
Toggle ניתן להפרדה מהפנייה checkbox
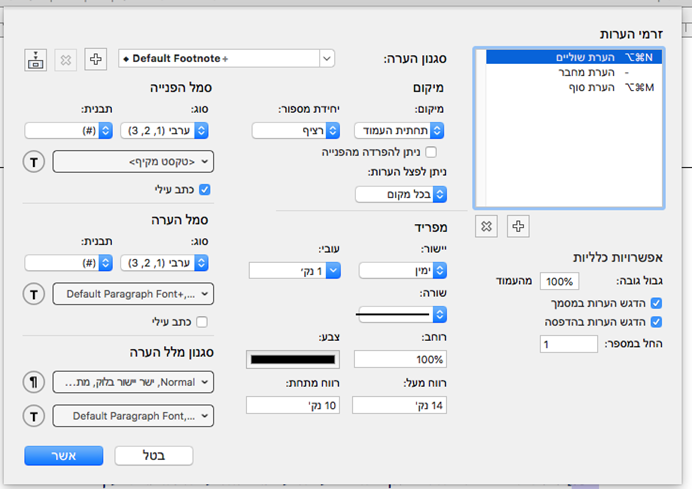pyautogui.click(x=431, y=152)
